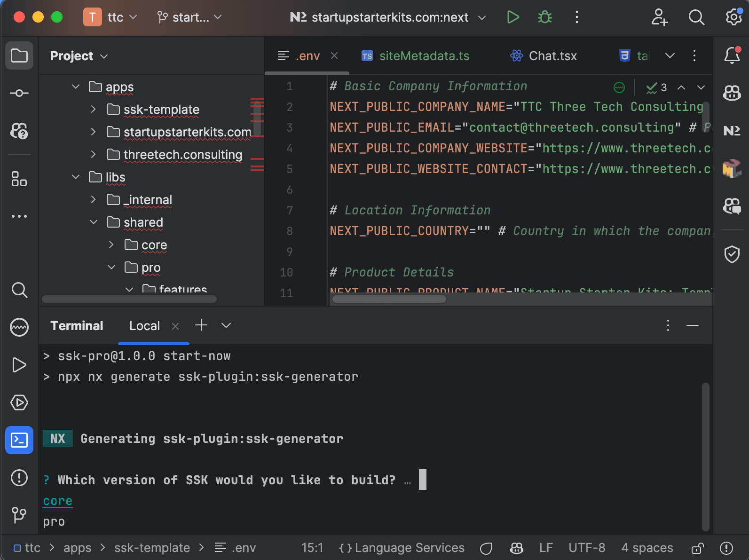Viewport: 749px width, 560px height.
Task: Hide the Terminal panel
Action: click(693, 325)
